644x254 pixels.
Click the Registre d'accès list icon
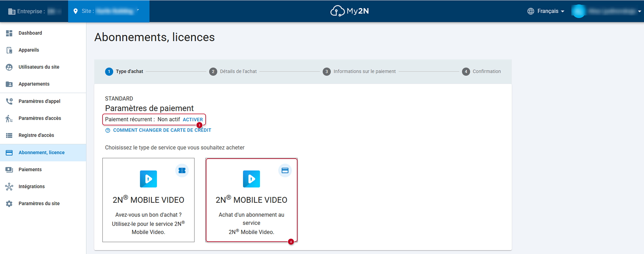click(x=9, y=135)
